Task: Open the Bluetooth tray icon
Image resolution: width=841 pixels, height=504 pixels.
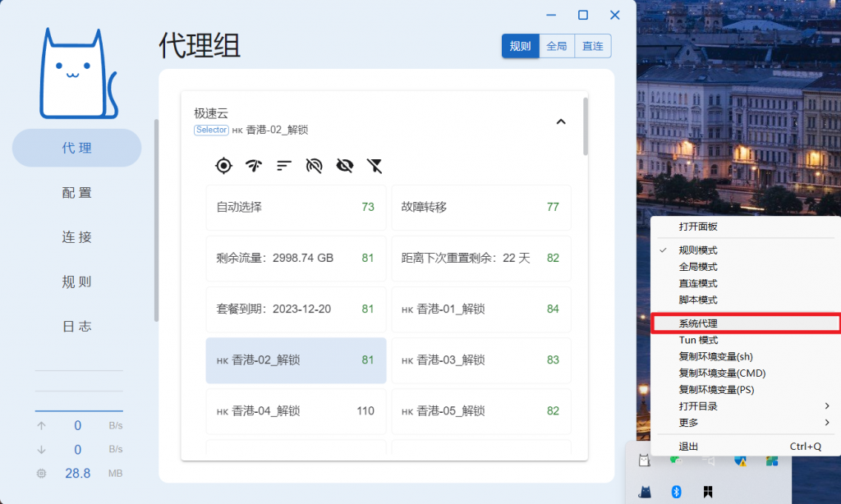Action: click(x=677, y=492)
